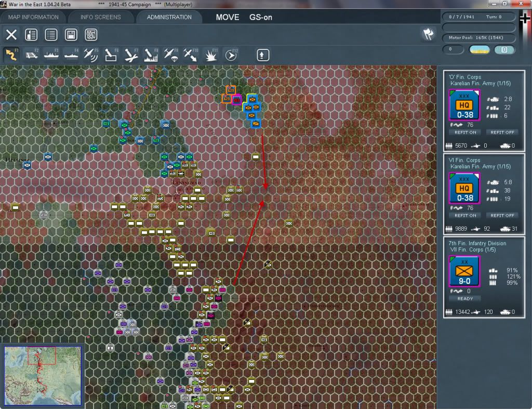Select the F10 air transfer mode icon
The height and width of the screenshot is (409, 532).
pos(191,55)
